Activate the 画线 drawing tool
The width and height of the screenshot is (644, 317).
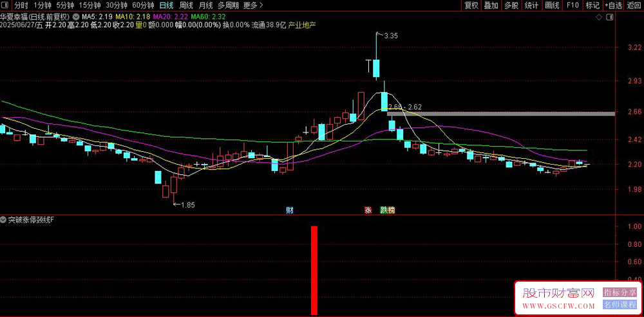tap(552, 5)
